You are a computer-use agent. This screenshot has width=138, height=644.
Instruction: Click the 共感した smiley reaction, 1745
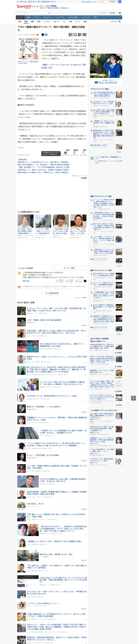tap(58, 281)
